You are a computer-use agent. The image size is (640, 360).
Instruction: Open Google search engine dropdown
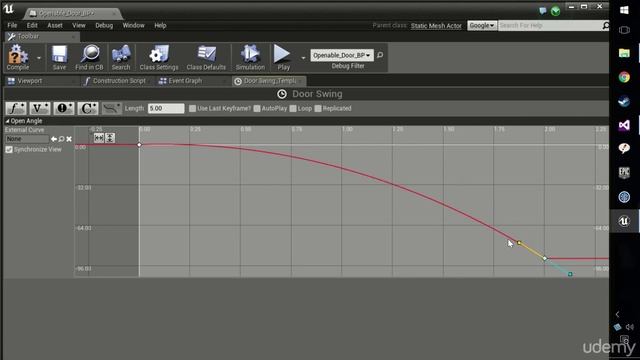tap(482, 25)
